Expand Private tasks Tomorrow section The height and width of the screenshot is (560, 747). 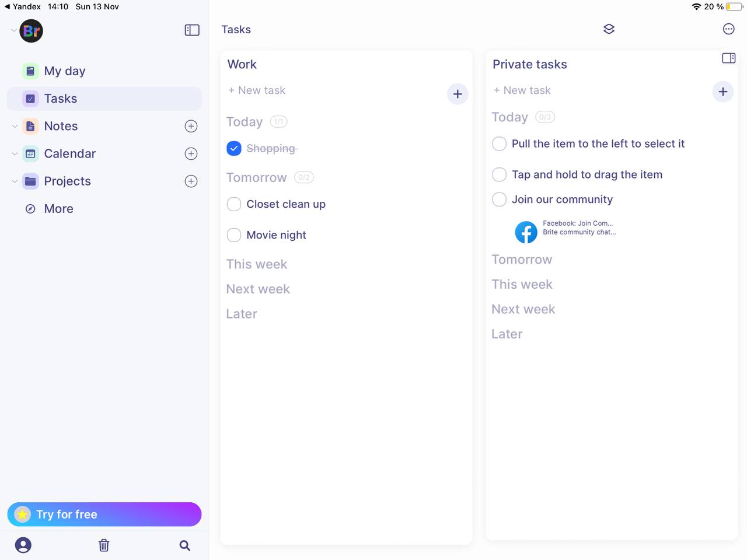[522, 260]
